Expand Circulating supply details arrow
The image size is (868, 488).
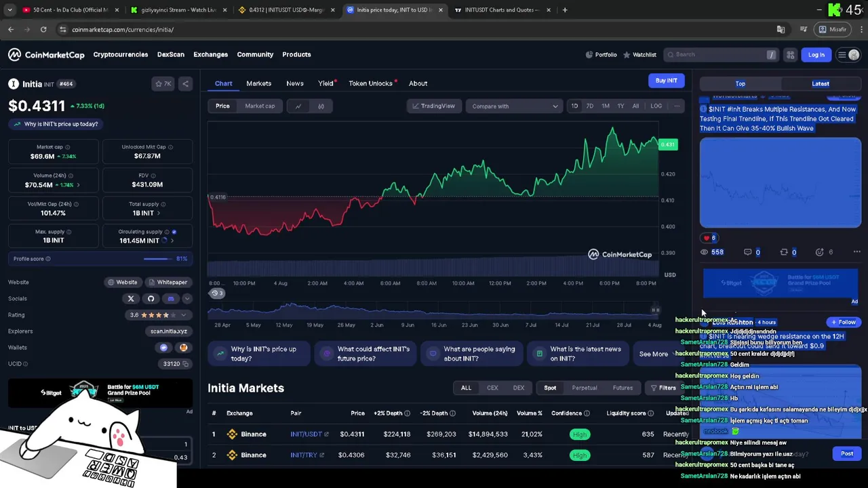pyautogui.click(x=172, y=241)
